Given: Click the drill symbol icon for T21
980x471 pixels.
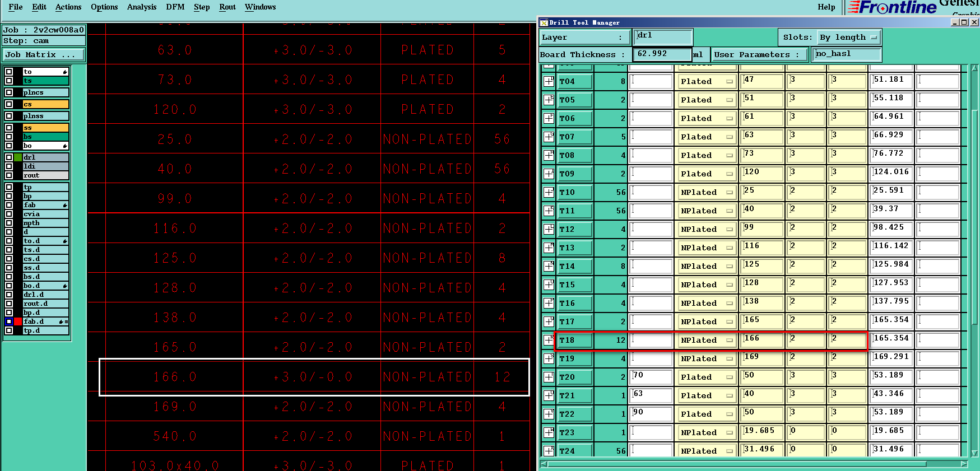Looking at the screenshot, I should [549, 395].
